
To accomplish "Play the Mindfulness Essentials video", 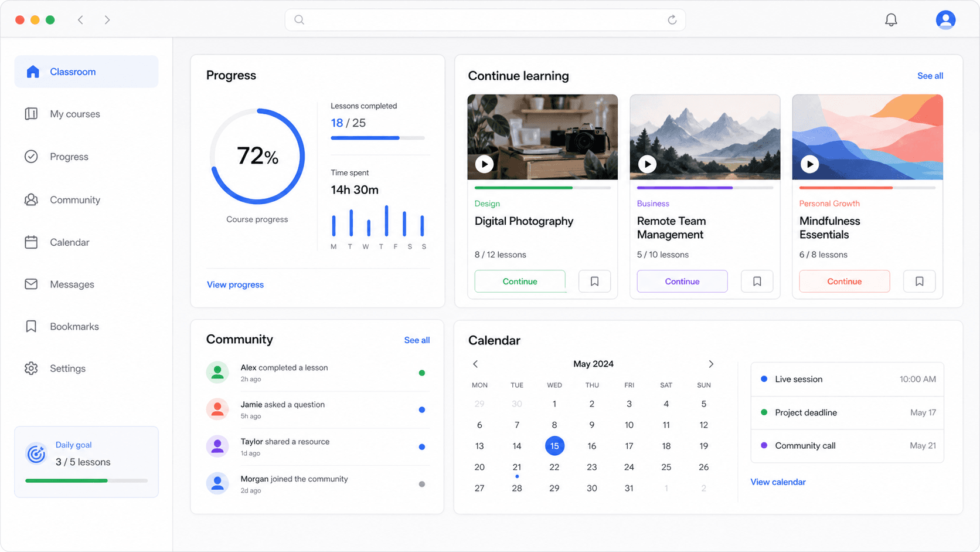I will coord(809,164).
